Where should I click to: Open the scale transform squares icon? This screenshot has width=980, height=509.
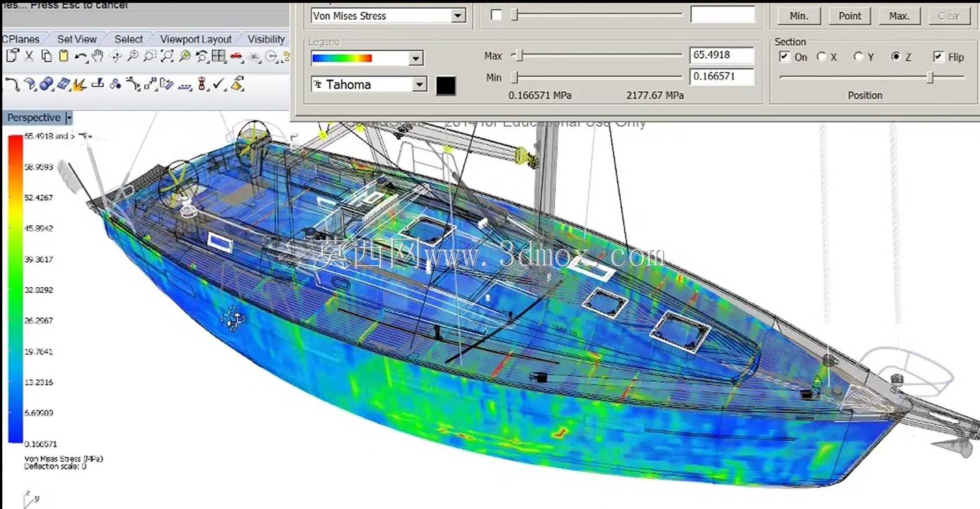pos(150,85)
